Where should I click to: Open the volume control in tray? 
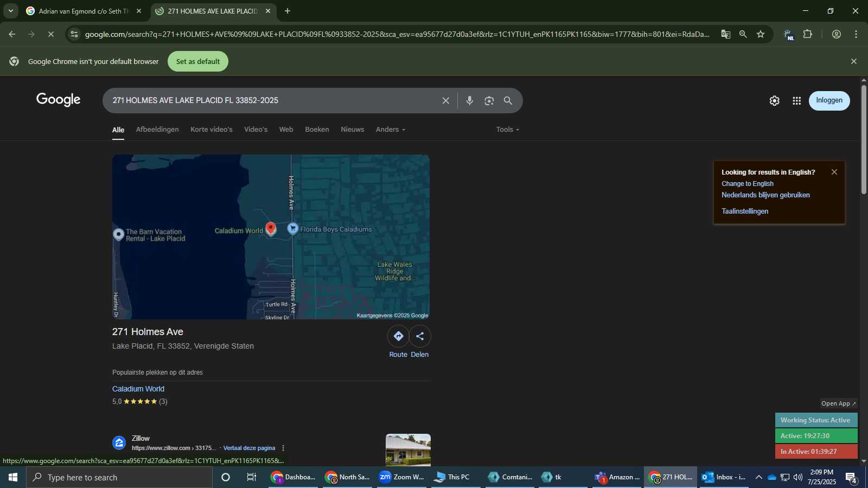click(x=798, y=477)
